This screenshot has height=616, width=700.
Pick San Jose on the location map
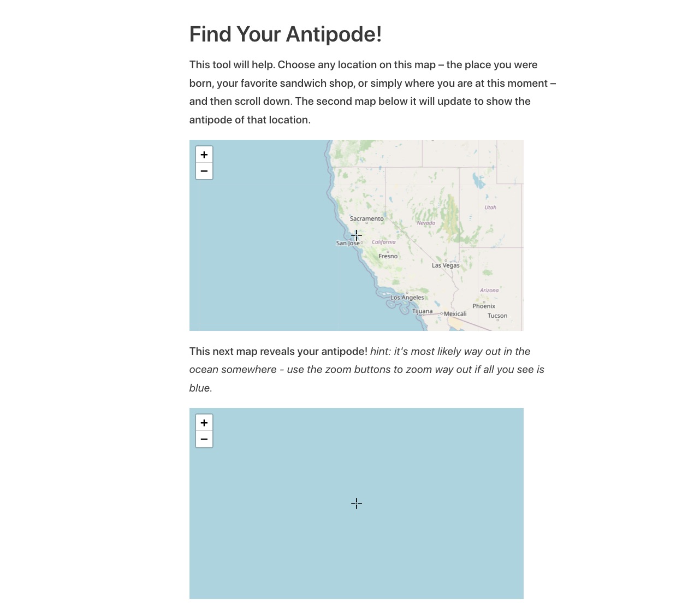[x=348, y=243]
